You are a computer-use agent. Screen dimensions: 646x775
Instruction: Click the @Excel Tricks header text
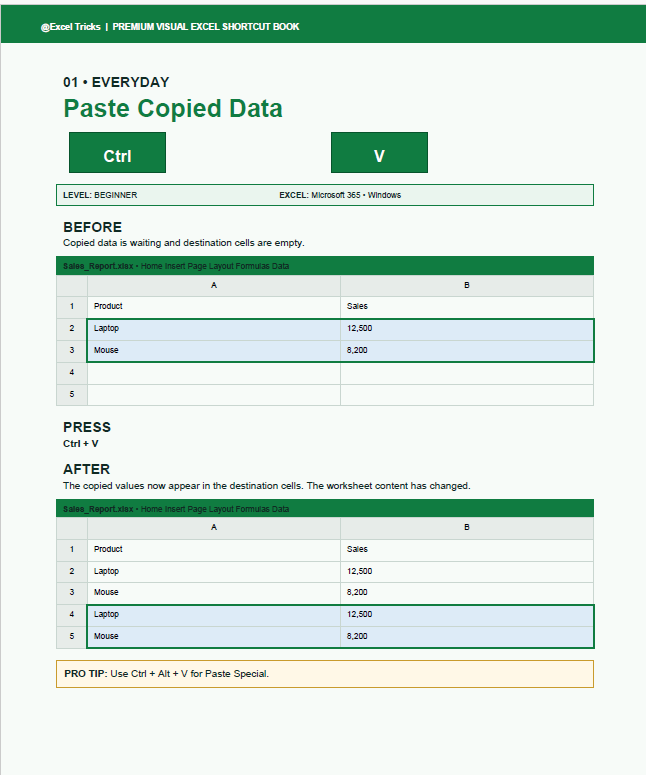click(71, 27)
